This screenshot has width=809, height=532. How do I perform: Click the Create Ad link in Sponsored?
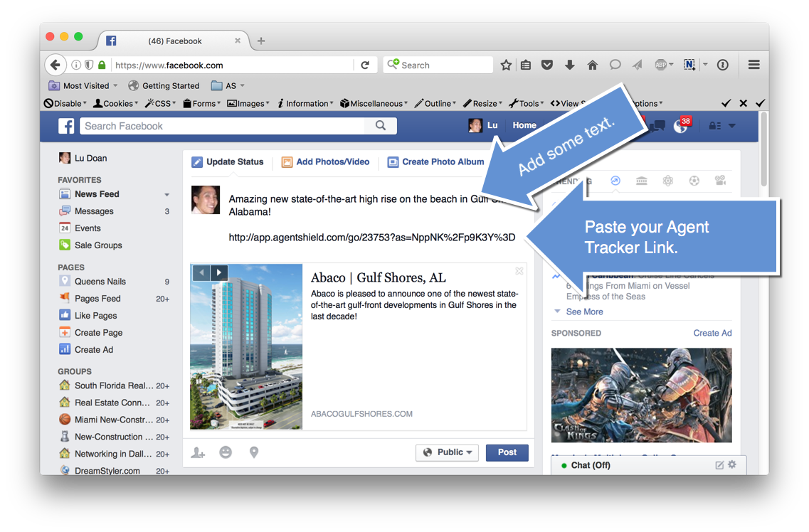(x=712, y=333)
